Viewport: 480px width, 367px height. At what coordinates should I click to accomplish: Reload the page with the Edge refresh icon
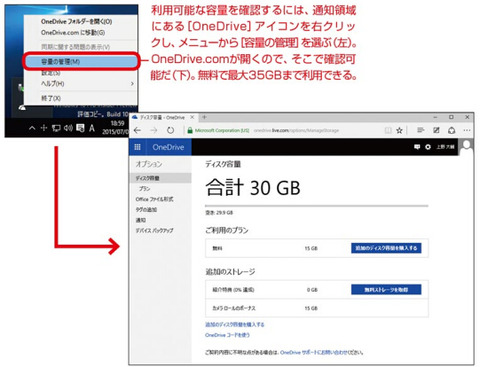[x=170, y=130]
